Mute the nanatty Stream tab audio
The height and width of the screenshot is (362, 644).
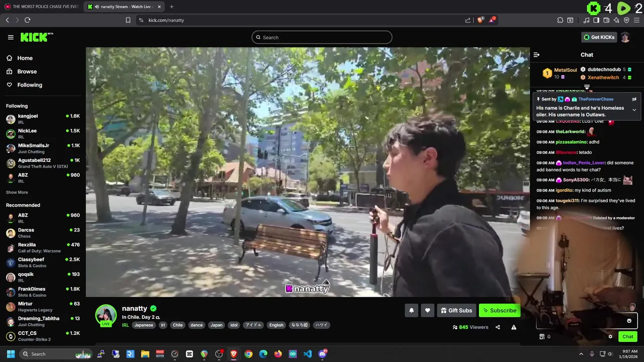click(96, 7)
